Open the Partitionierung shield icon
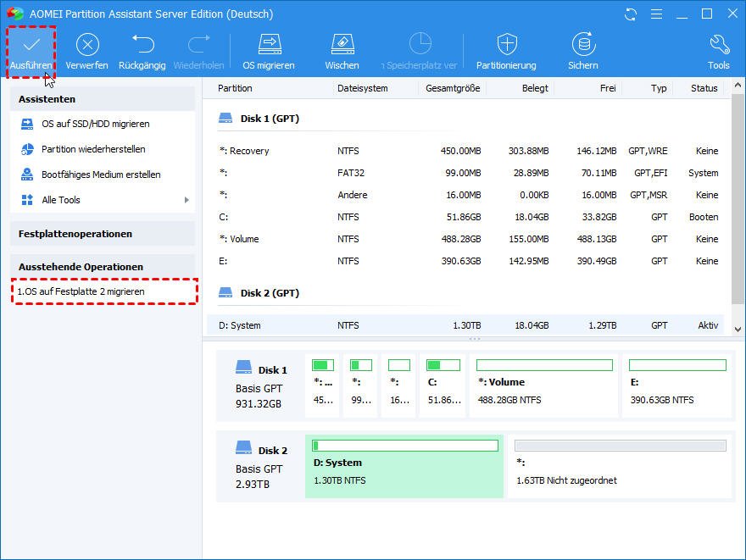746x560 pixels. point(506,45)
